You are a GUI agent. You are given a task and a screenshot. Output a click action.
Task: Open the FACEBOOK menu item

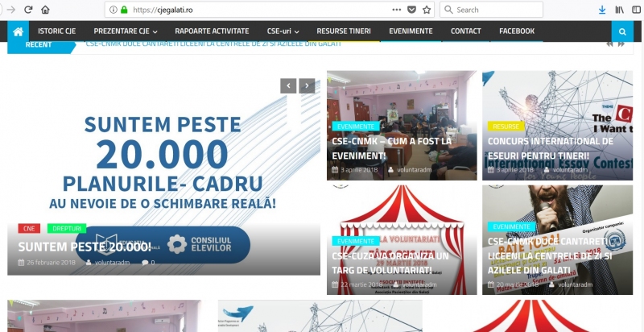pyautogui.click(x=517, y=31)
